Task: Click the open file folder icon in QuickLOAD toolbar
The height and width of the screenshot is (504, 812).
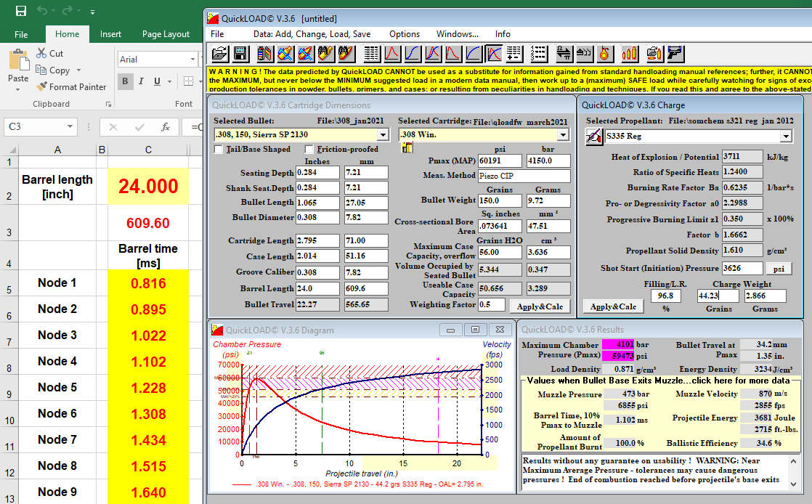Action: click(x=219, y=53)
